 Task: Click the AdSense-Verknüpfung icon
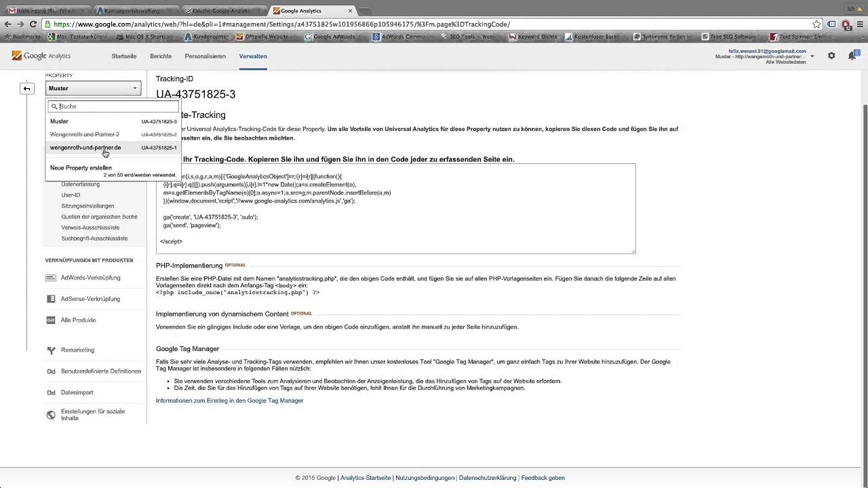pos(51,299)
